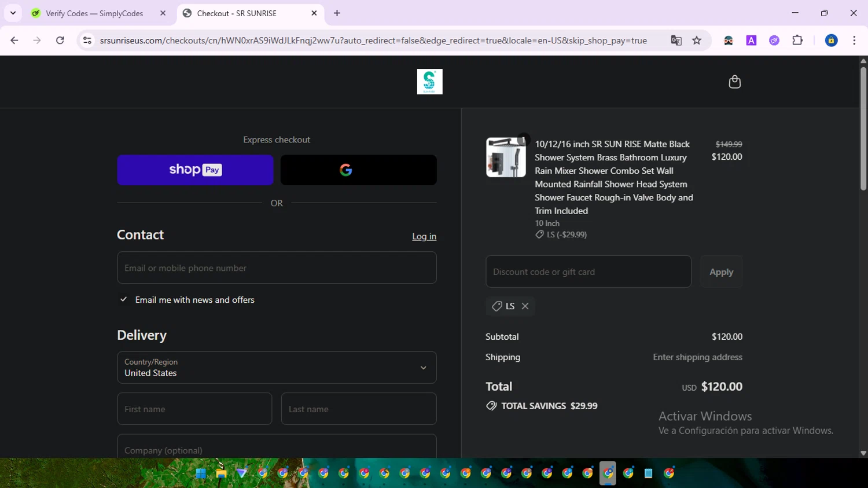Expand the Country/Region dropdown
This screenshot has height=488, width=868.
(x=277, y=367)
